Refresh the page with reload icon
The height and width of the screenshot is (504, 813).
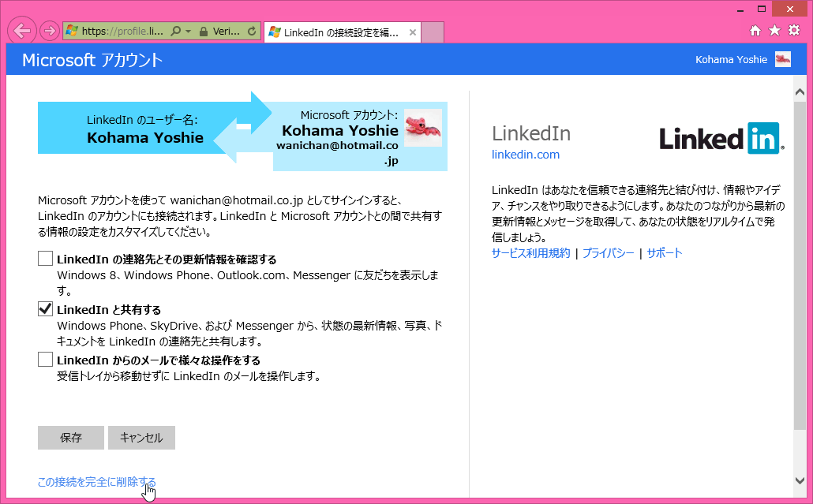pos(252,31)
